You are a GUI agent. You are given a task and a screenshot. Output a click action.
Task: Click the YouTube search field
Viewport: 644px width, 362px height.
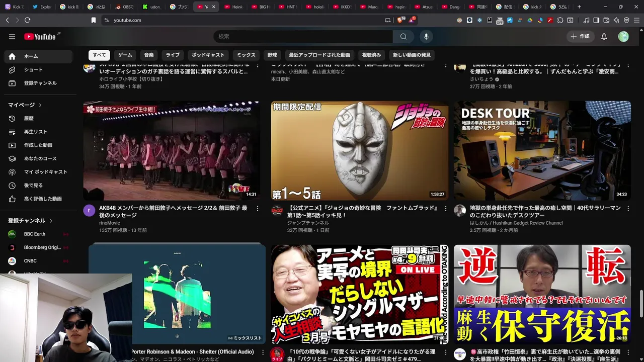click(303, 36)
